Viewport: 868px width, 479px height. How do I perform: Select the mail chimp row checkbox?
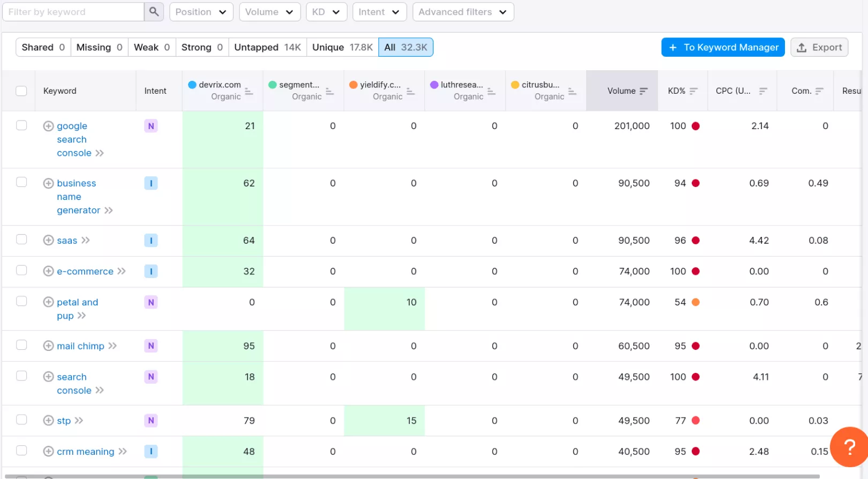coord(21,345)
